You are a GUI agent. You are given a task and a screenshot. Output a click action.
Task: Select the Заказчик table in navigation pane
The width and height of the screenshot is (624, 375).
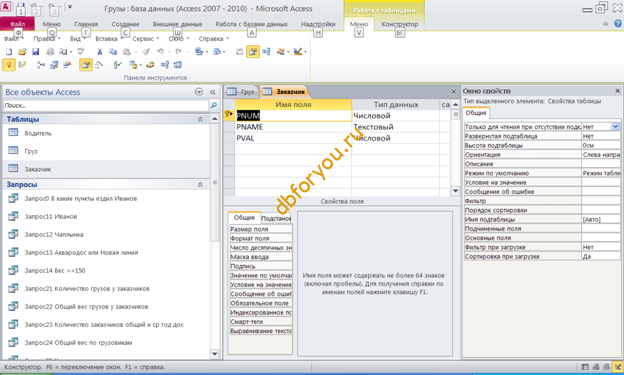point(38,169)
